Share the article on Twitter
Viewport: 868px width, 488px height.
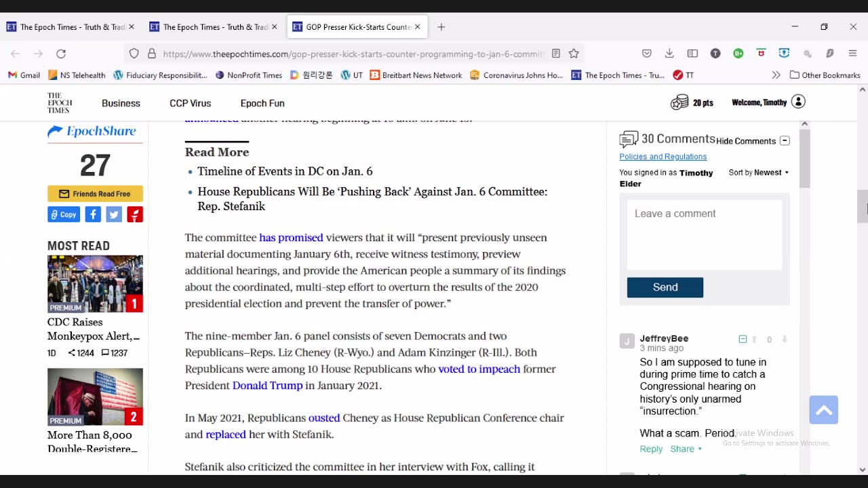pos(114,214)
